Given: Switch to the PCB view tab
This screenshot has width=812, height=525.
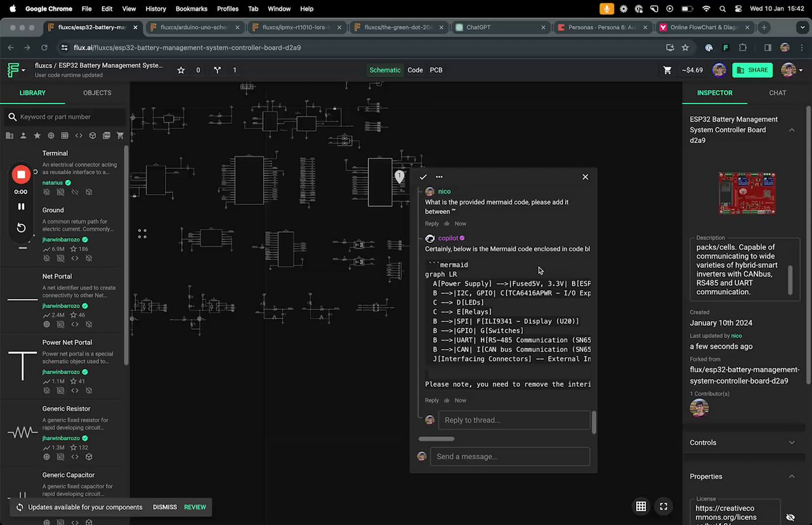Looking at the screenshot, I should click(x=436, y=70).
